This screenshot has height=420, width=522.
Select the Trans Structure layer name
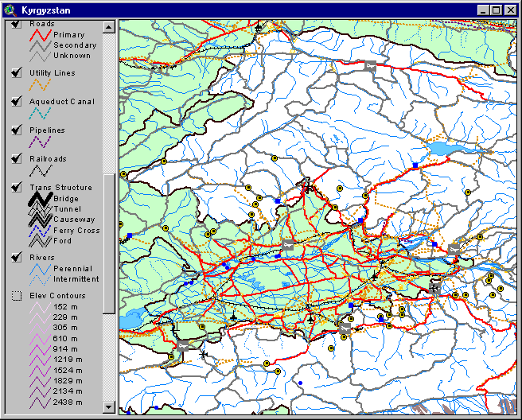pos(60,188)
